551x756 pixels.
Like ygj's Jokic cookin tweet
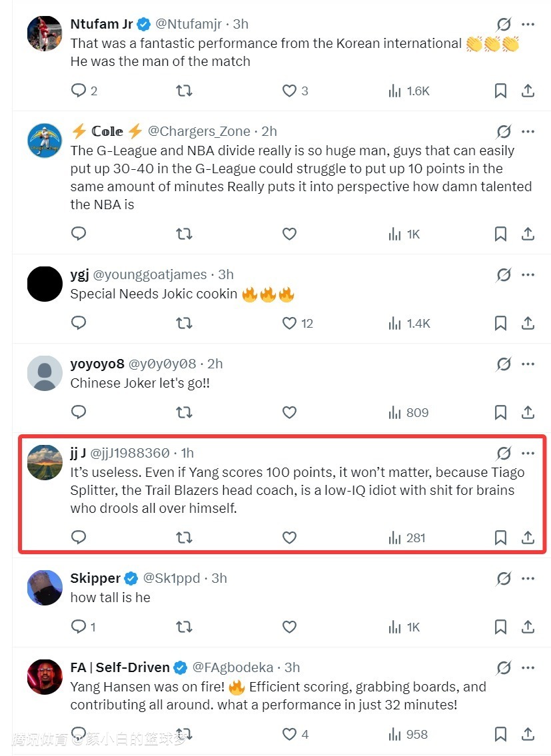tap(289, 323)
